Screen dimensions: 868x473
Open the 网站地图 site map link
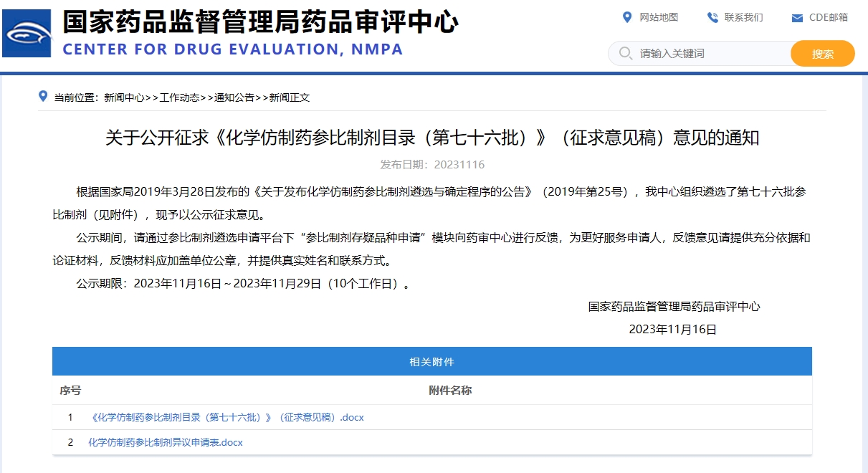click(658, 17)
